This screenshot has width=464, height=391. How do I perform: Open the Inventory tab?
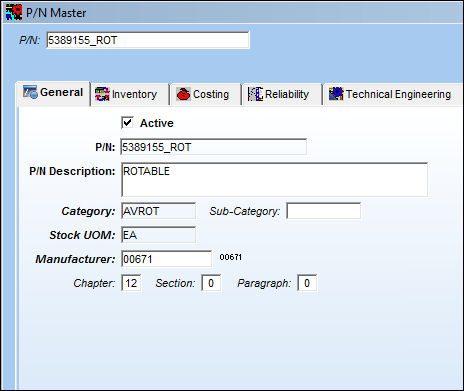[130, 95]
